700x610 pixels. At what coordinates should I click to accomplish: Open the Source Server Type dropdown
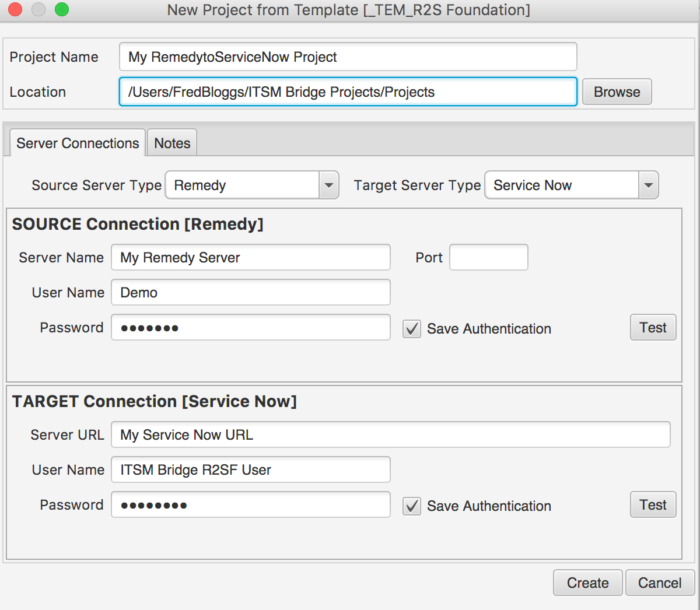(252, 185)
